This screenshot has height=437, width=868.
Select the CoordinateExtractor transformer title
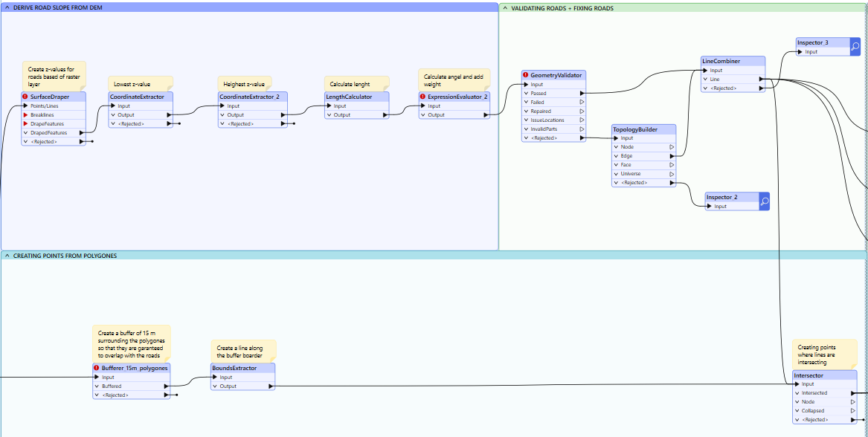pos(138,97)
